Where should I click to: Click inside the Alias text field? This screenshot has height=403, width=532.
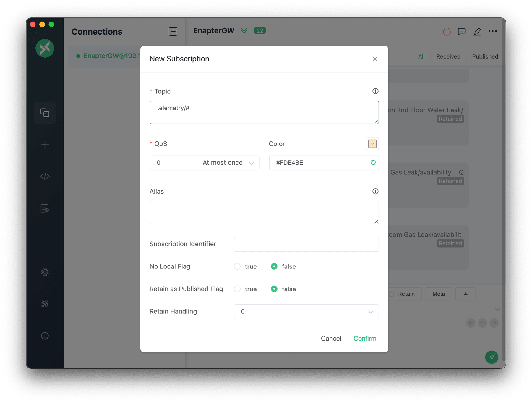[x=264, y=212]
